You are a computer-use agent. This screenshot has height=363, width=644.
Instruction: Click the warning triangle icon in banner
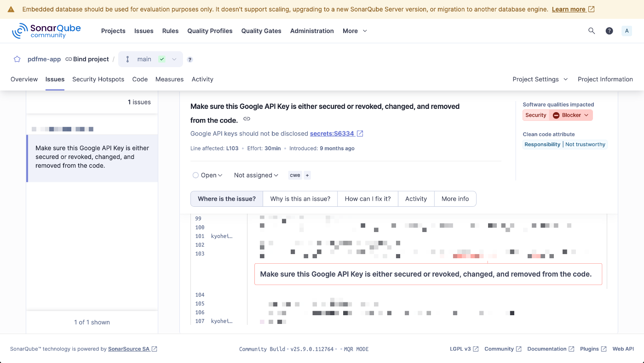(11, 9)
